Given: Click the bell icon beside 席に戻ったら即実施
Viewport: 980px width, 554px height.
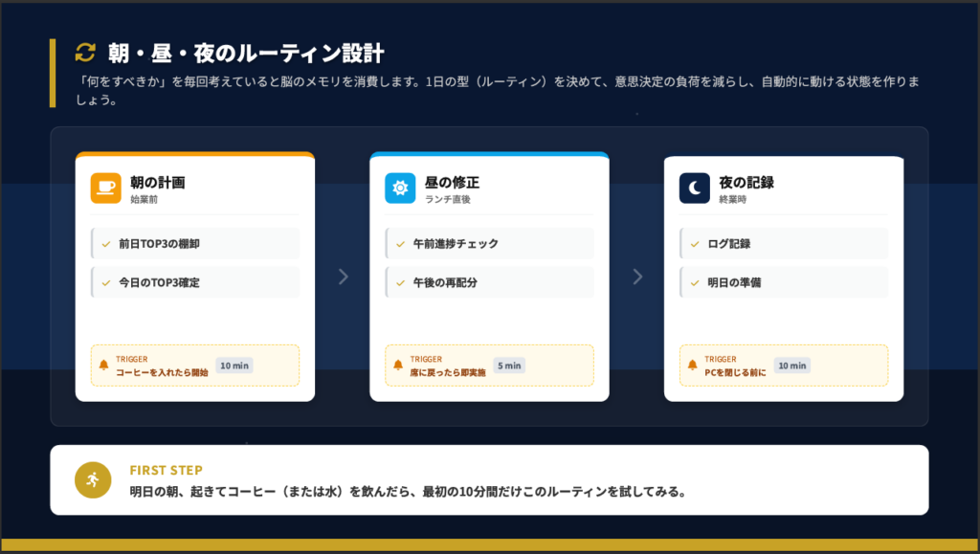Looking at the screenshot, I should (398, 366).
